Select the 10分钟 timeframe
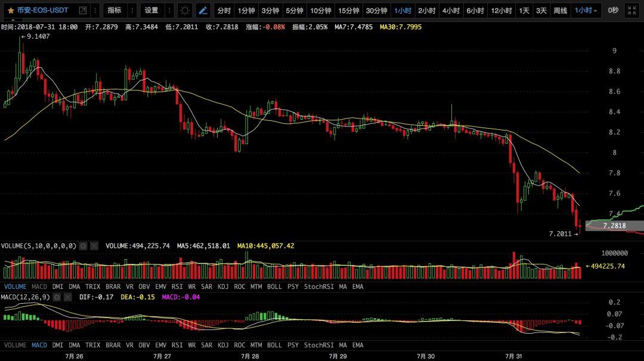Screen dimensions: 644x361 (320, 11)
